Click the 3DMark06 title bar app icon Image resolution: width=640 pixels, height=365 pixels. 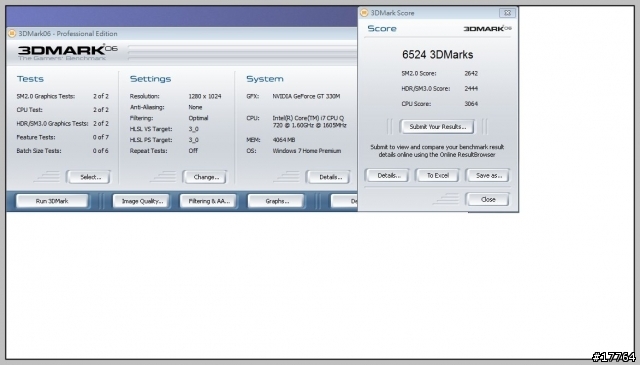pos(12,33)
